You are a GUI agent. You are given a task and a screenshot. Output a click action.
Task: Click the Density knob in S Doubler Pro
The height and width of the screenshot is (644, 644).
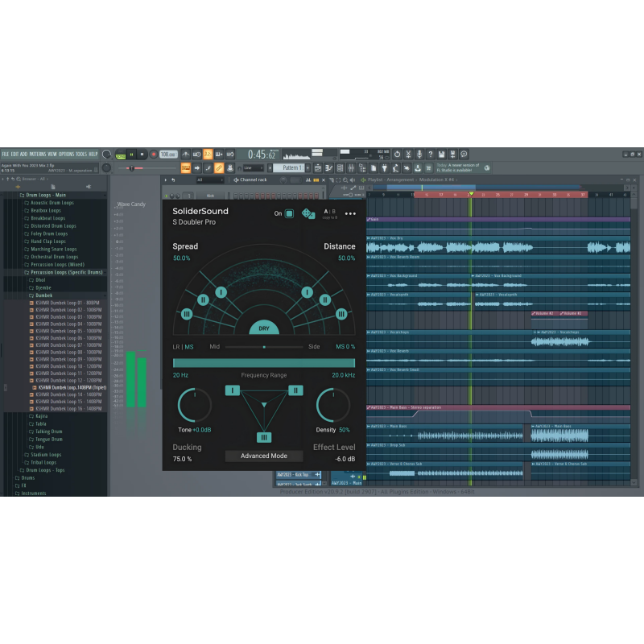(x=332, y=405)
